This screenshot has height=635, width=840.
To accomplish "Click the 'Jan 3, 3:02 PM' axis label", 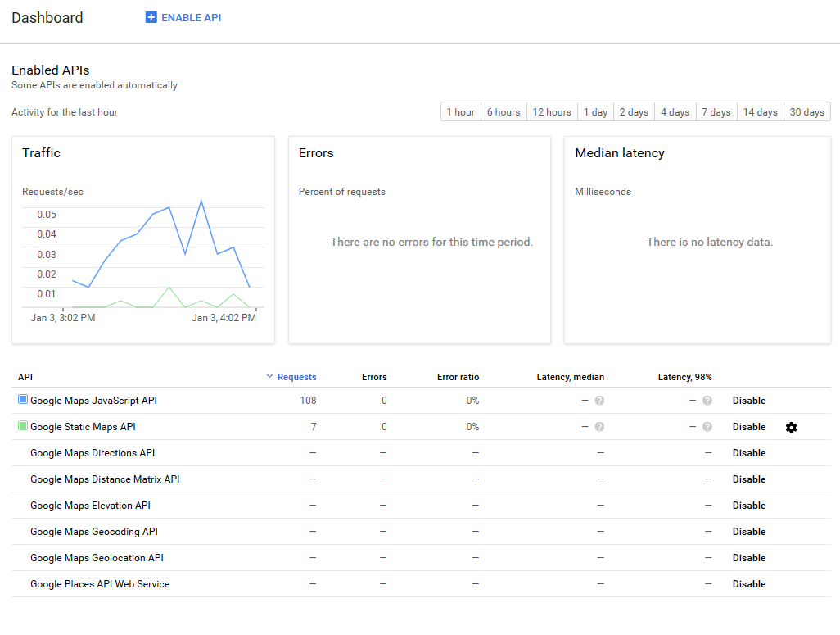I will click(63, 318).
